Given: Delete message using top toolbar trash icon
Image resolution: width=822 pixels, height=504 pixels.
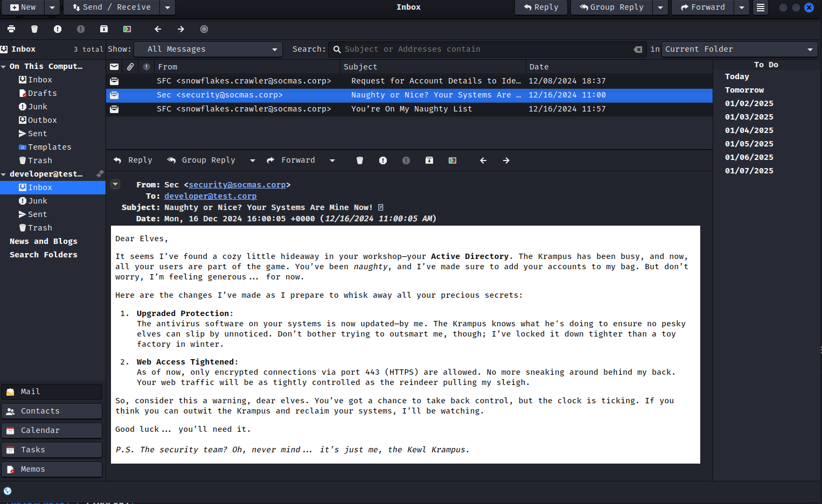Looking at the screenshot, I should tap(34, 29).
